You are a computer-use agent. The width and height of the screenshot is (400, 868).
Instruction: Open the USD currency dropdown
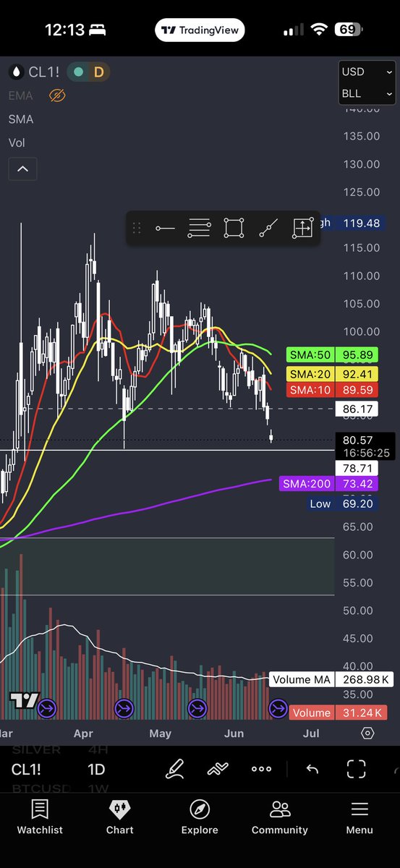tap(367, 72)
